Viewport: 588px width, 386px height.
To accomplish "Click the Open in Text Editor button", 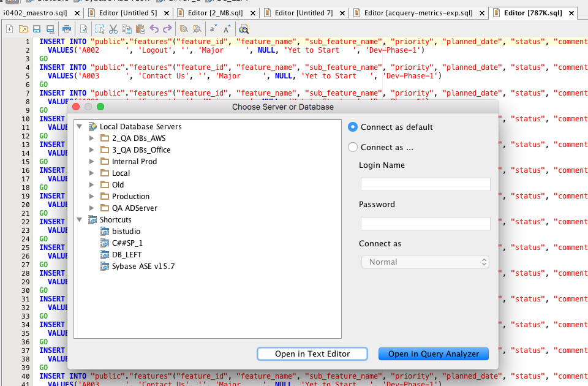I will pyautogui.click(x=312, y=354).
